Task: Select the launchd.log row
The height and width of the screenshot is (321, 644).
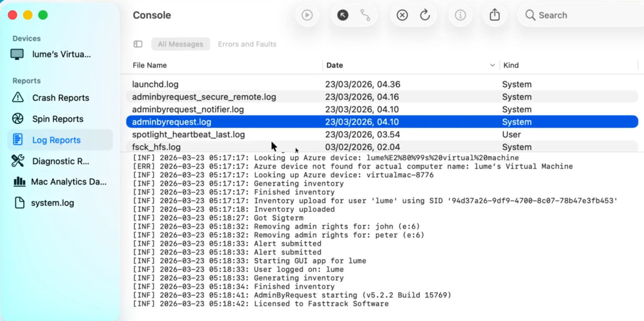Action: [x=382, y=84]
